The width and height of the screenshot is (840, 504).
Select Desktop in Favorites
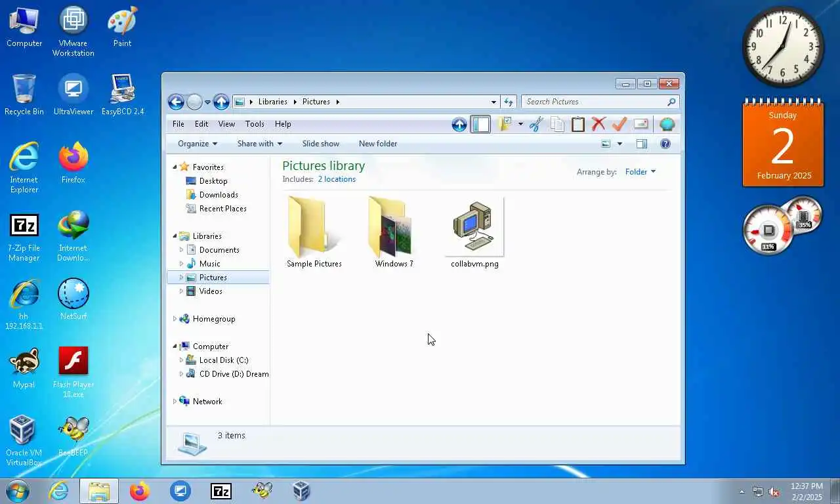[213, 181]
